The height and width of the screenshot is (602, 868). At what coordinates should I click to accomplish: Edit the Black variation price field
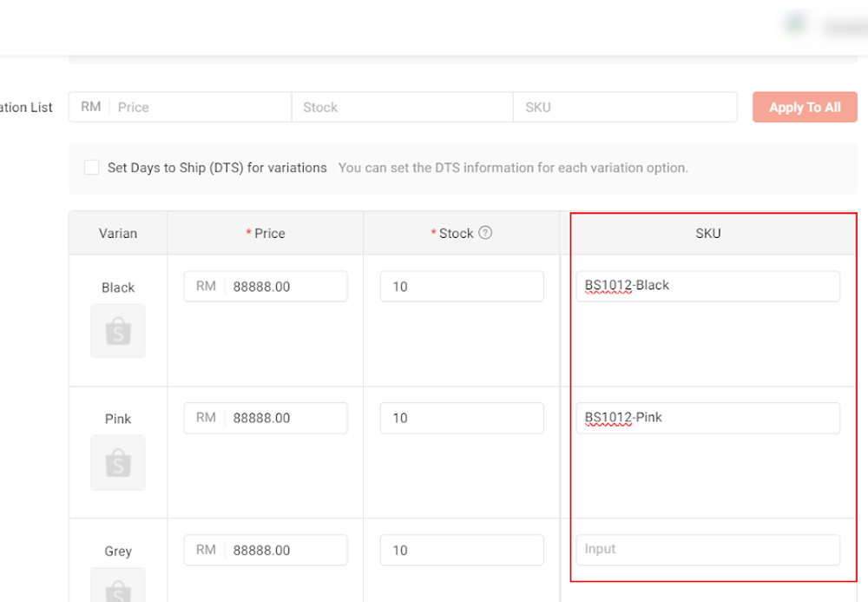click(286, 287)
